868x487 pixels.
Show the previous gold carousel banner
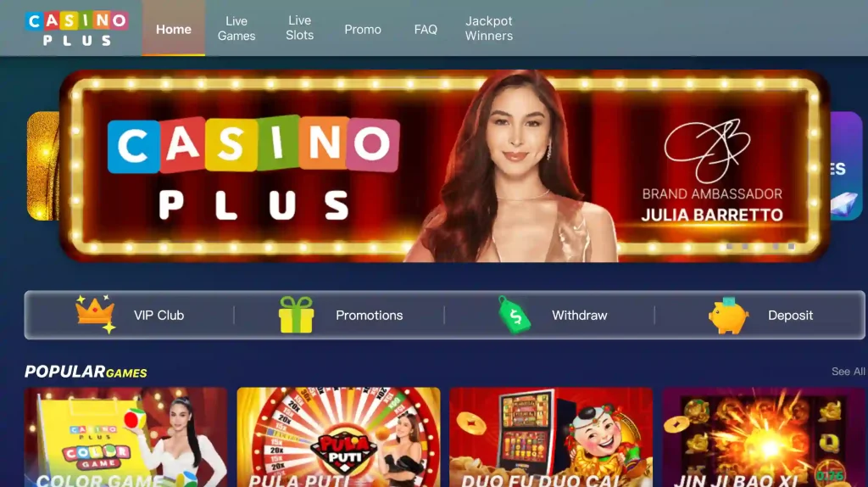click(x=43, y=165)
